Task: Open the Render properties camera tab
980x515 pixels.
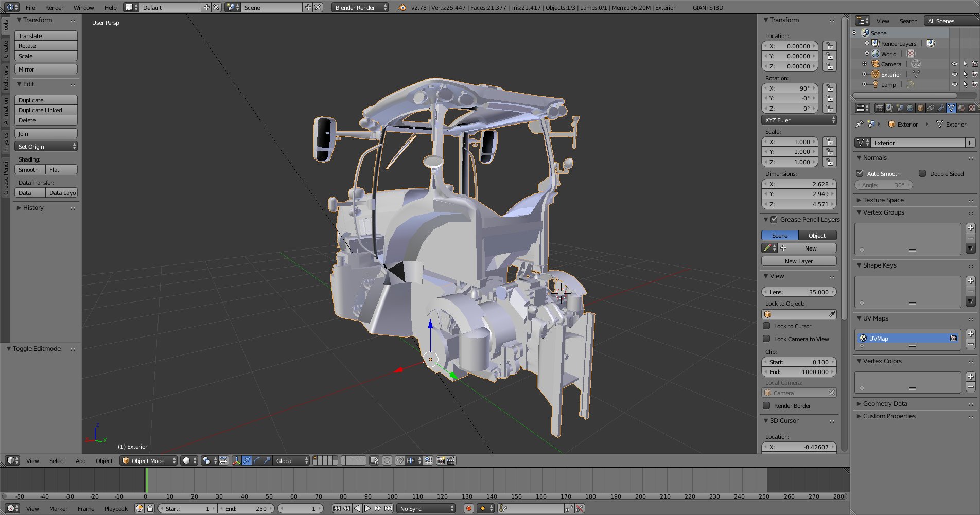Action: 879,108
